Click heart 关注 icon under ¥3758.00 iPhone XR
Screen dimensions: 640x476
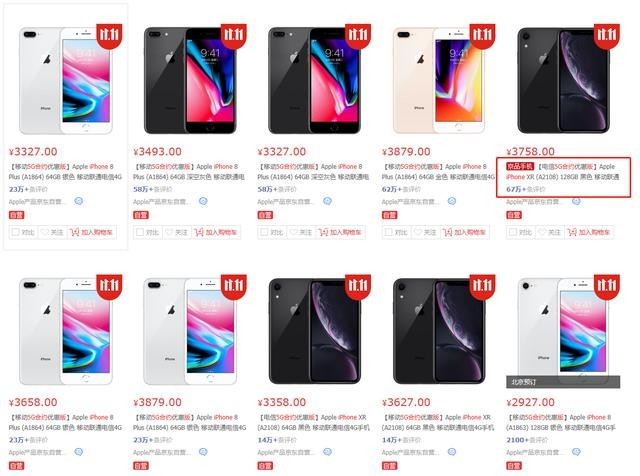point(542,232)
